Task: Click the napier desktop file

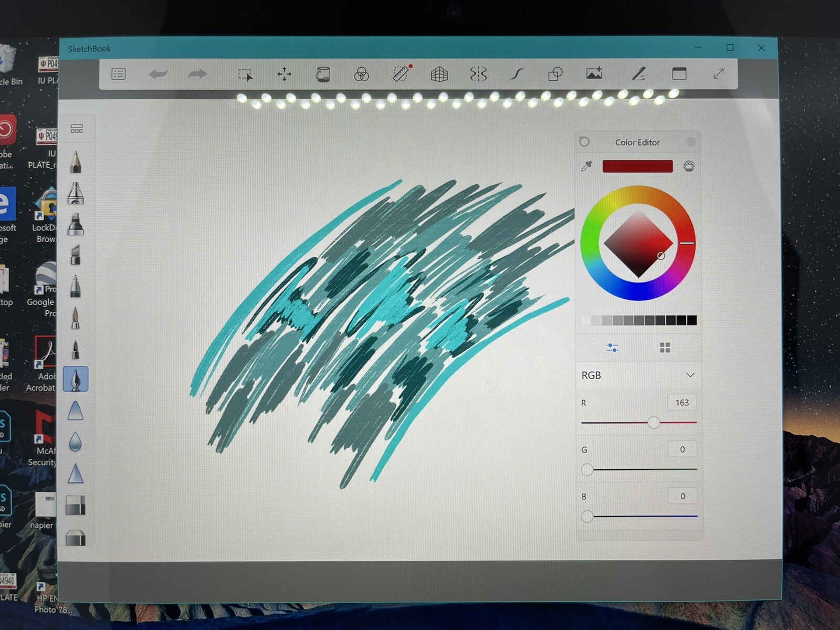Action: (x=43, y=510)
